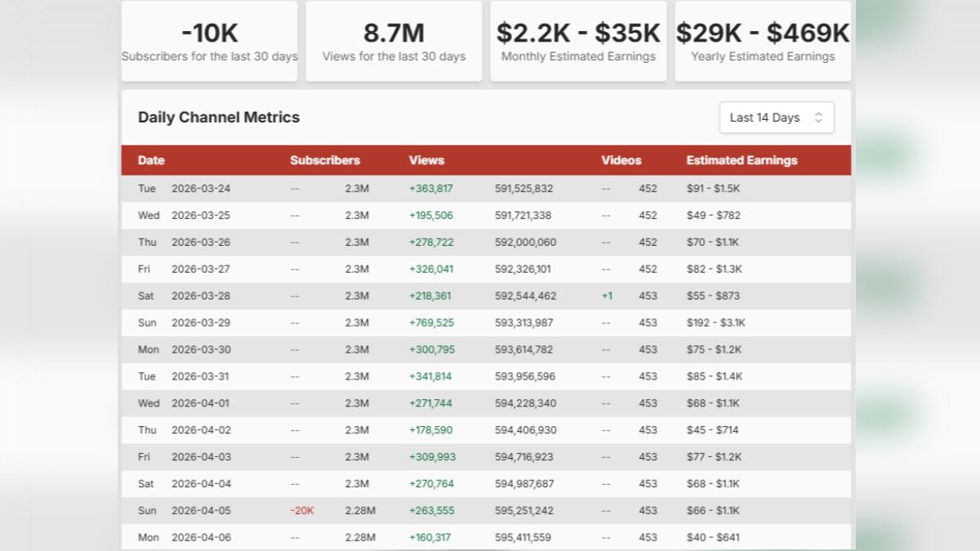
Task: Click the Monthly Estimated Earnings card
Action: tap(578, 42)
